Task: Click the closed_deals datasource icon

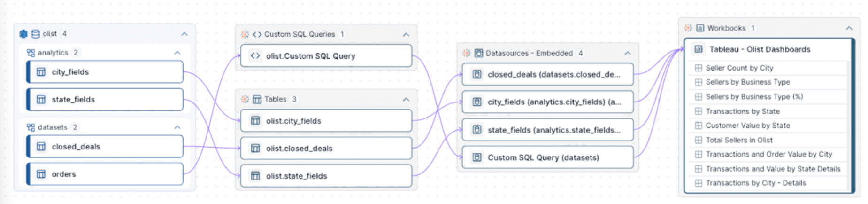Action: [477, 74]
